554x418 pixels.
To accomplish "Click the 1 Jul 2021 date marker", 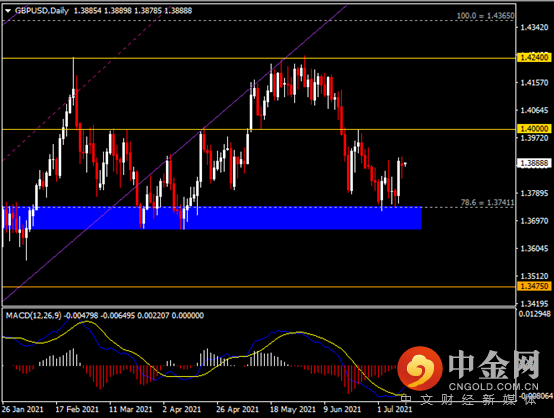I will [395, 410].
